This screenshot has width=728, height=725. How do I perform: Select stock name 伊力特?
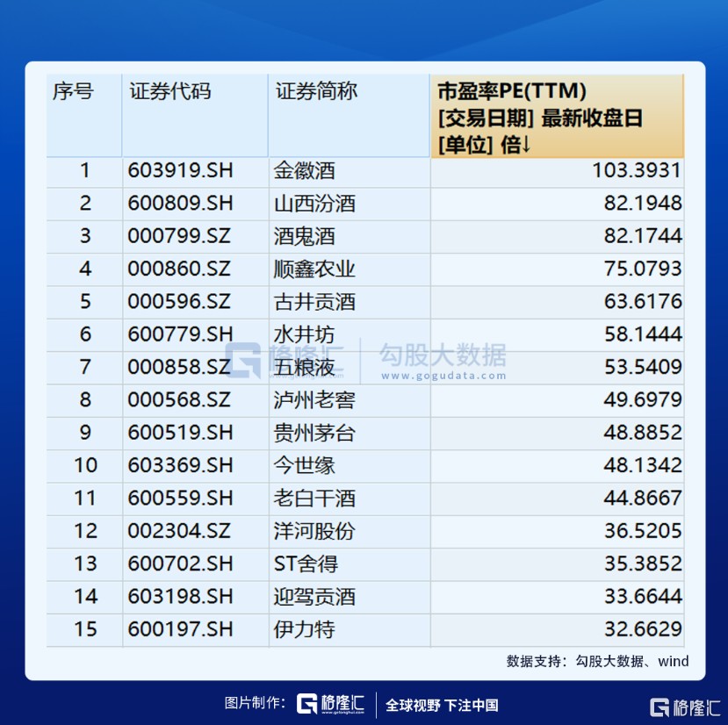click(x=304, y=630)
